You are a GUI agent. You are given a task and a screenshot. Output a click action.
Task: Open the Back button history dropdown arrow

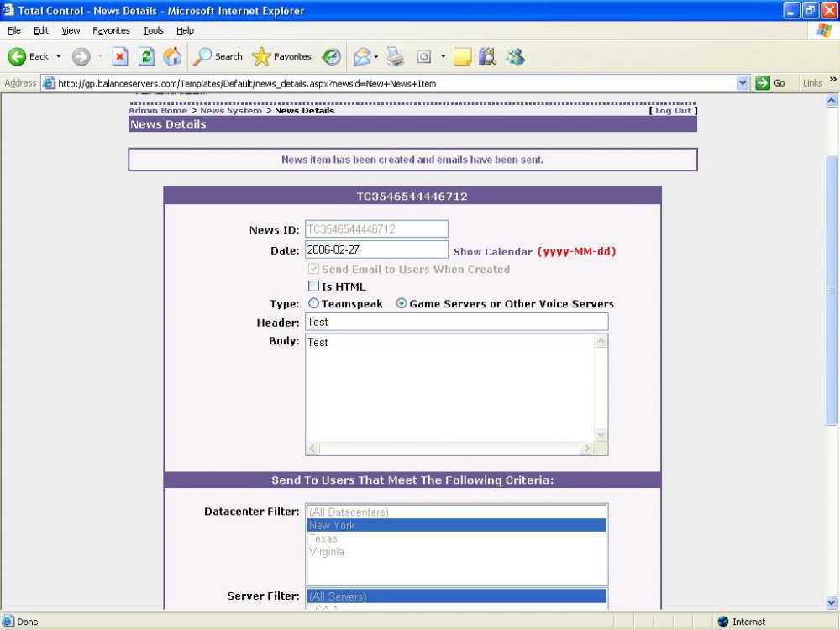coord(59,56)
